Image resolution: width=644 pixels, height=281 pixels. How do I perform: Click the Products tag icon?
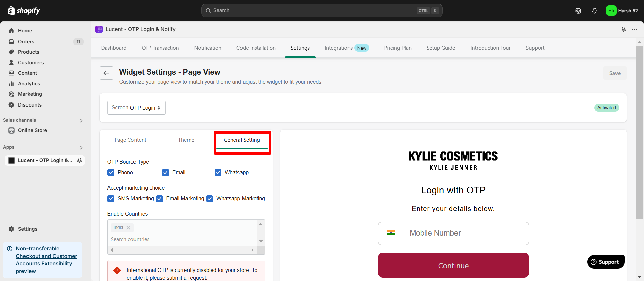[11, 52]
